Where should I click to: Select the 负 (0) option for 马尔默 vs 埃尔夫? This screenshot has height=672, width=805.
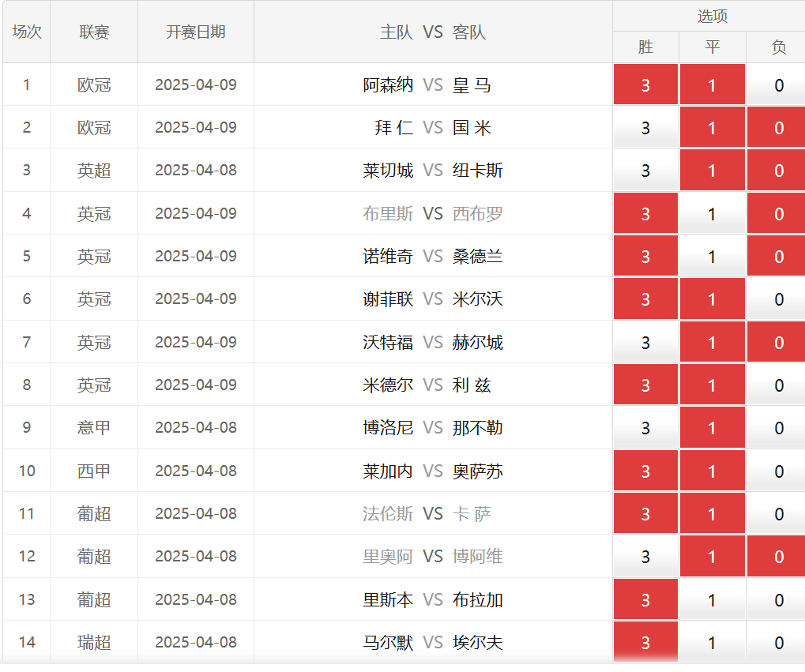pyautogui.click(x=778, y=642)
